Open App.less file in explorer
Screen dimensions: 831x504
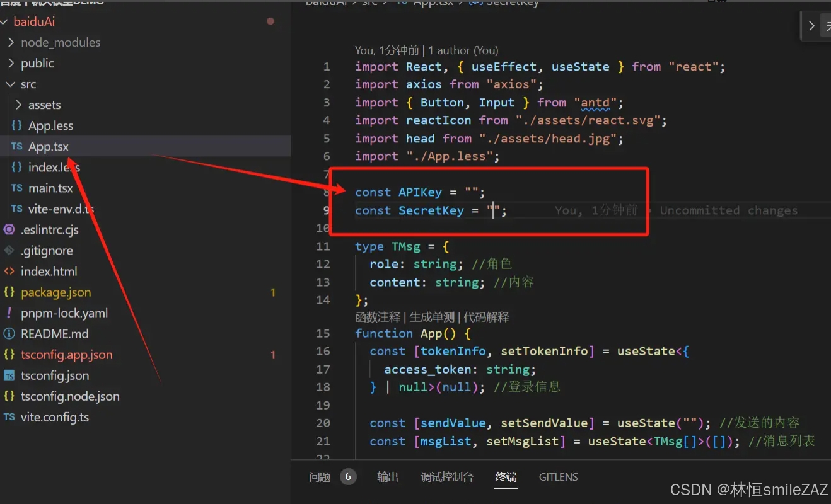click(x=50, y=125)
